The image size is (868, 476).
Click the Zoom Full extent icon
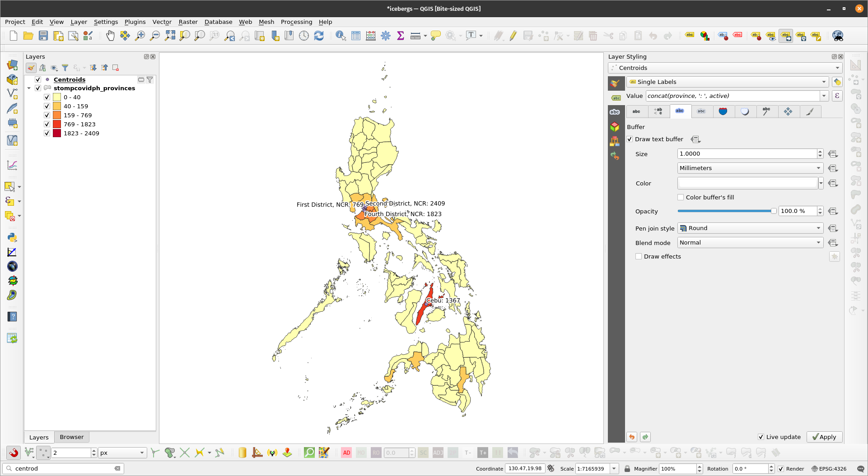point(170,36)
